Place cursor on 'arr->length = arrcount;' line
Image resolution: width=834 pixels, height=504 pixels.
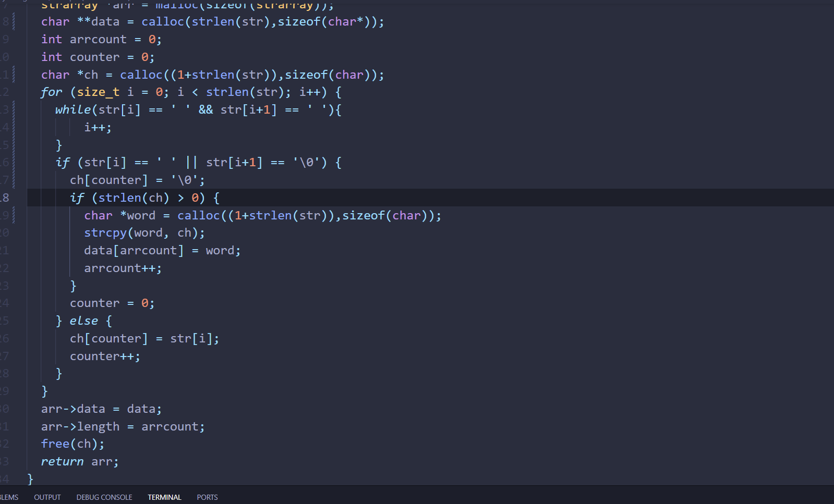pos(123,427)
